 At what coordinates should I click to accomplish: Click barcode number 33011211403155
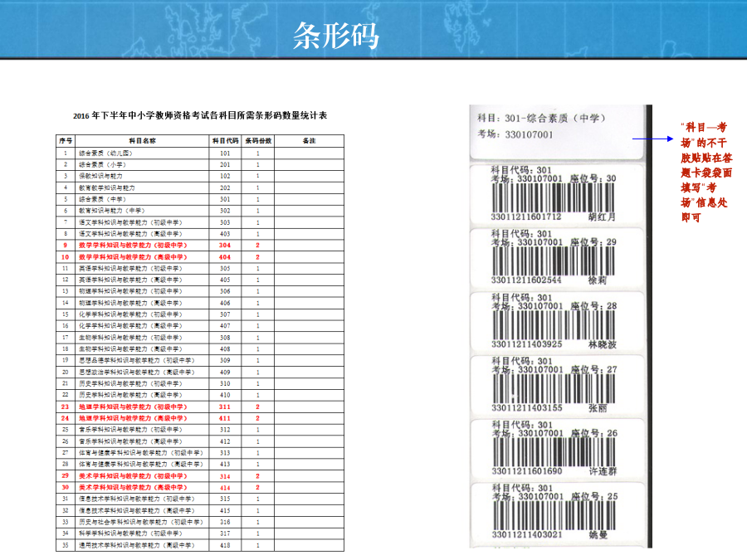pos(527,408)
